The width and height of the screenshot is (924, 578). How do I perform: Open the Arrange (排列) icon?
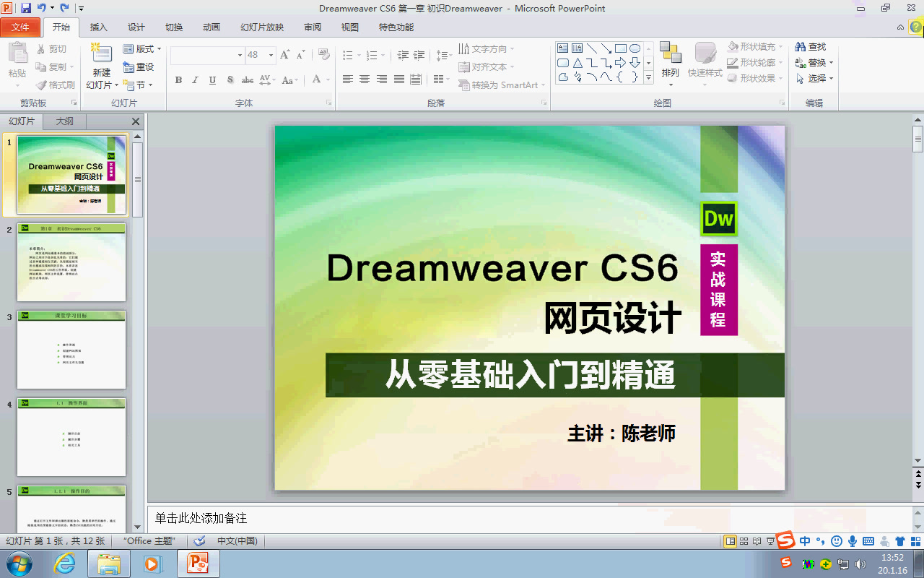pos(671,53)
